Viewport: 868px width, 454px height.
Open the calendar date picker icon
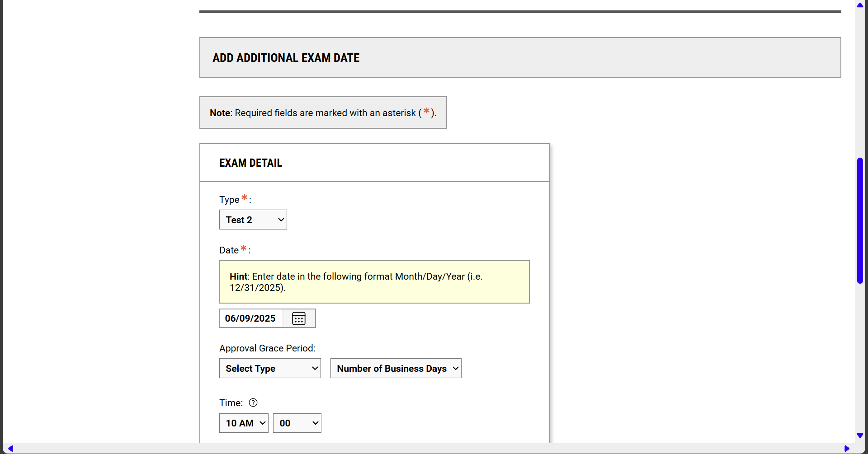pos(299,318)
